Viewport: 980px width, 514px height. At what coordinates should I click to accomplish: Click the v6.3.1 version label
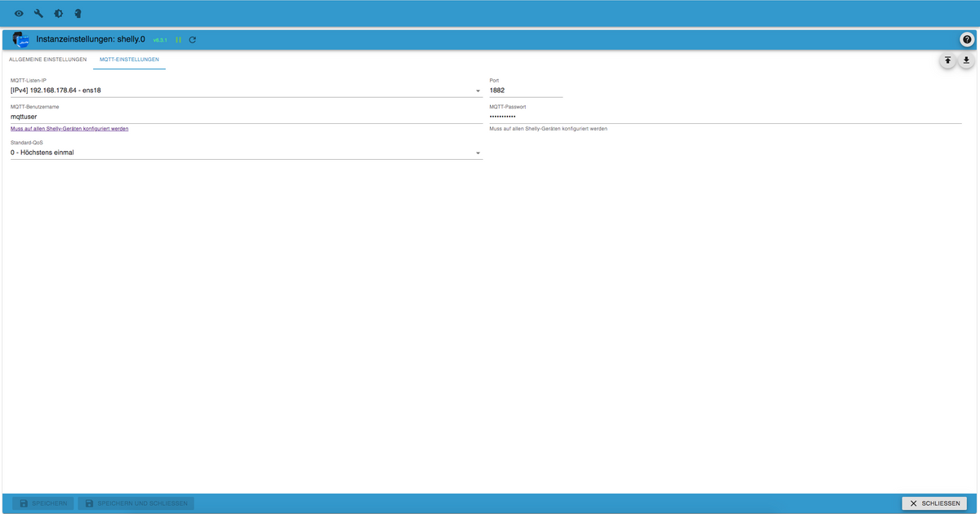click(x=160, y=40)
